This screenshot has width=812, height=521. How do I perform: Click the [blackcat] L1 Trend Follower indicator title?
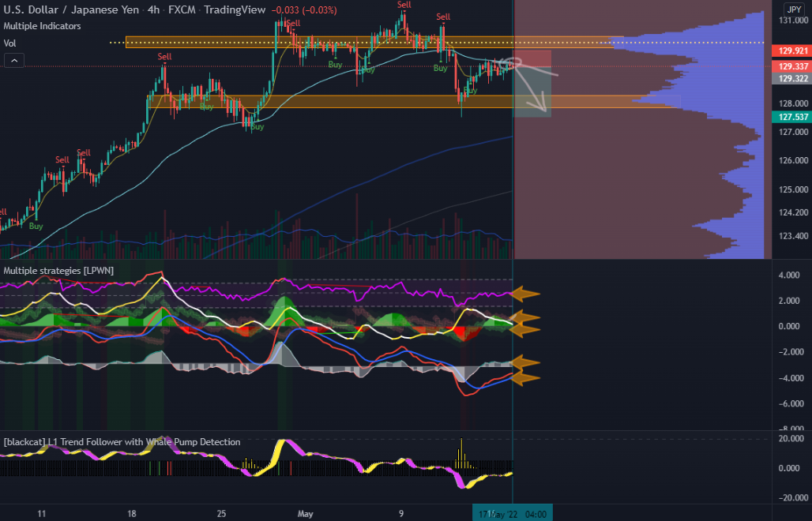(122, 442)
